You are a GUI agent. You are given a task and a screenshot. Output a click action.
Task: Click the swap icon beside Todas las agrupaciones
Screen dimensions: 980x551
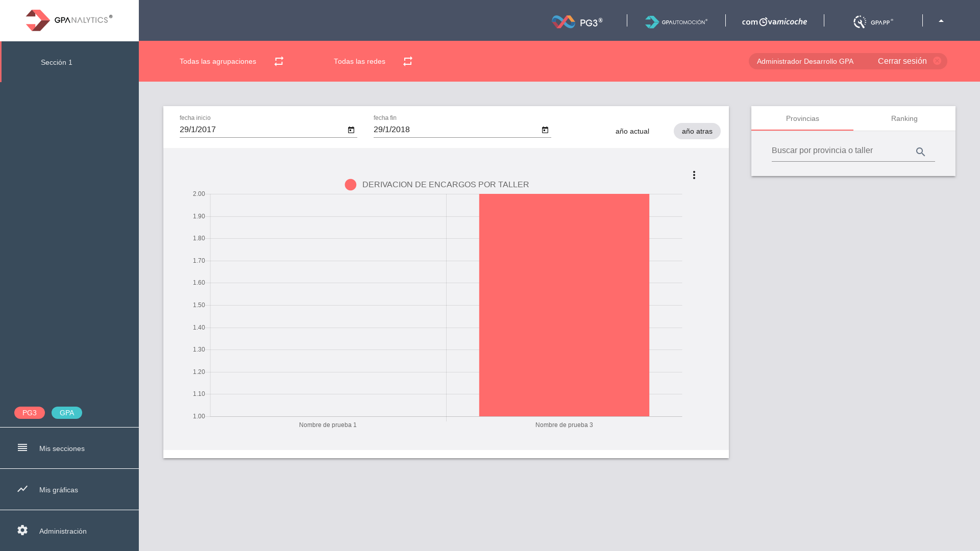[279, 61]
